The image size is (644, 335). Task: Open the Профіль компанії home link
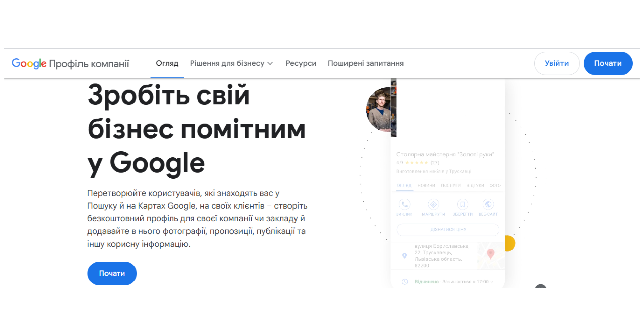[89, 64]
